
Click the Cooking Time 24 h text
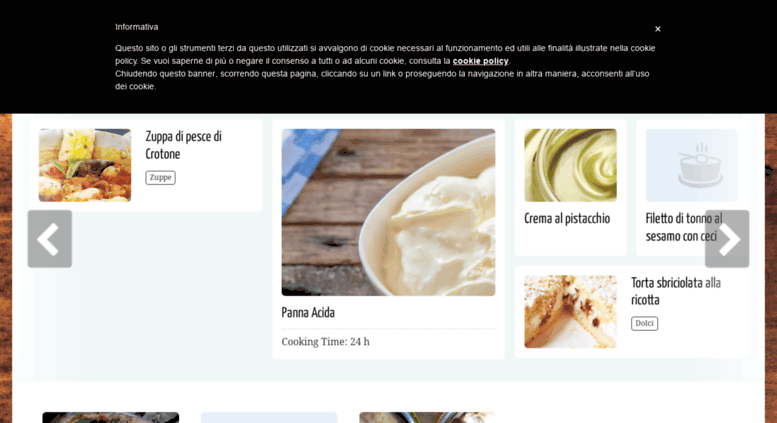click(326, 342)
